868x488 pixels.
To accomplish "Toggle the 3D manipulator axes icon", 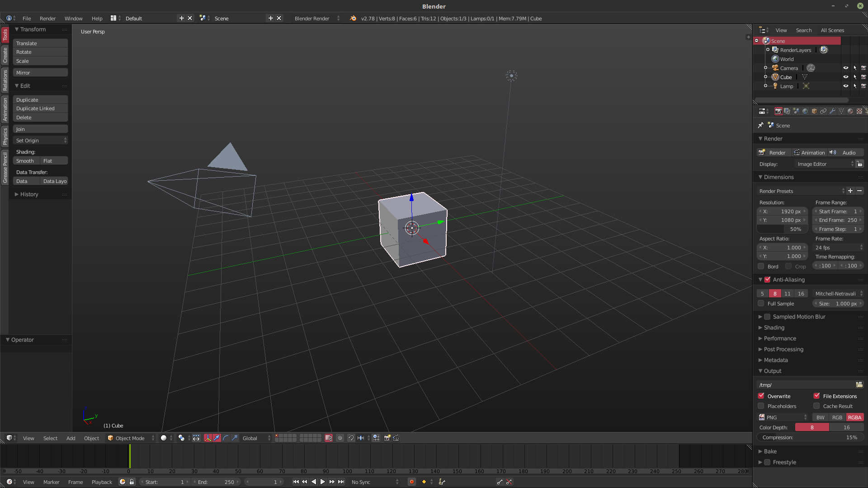I will (208, 438).
